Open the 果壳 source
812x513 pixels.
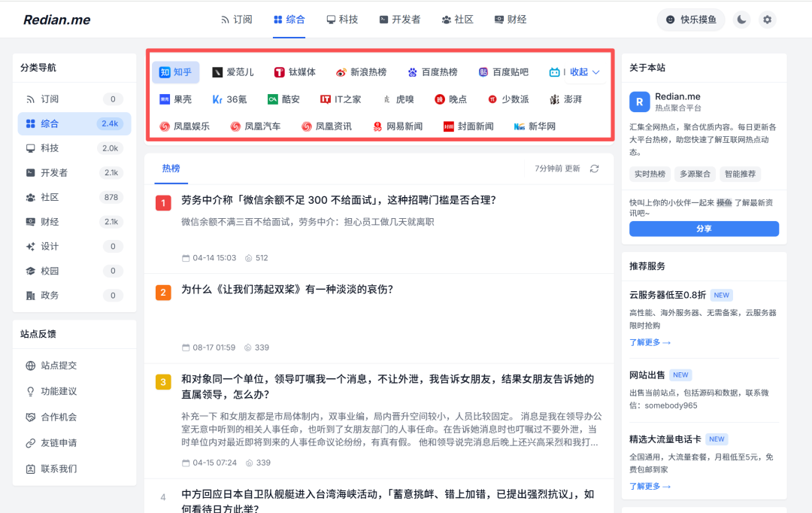tap(175, 99)
